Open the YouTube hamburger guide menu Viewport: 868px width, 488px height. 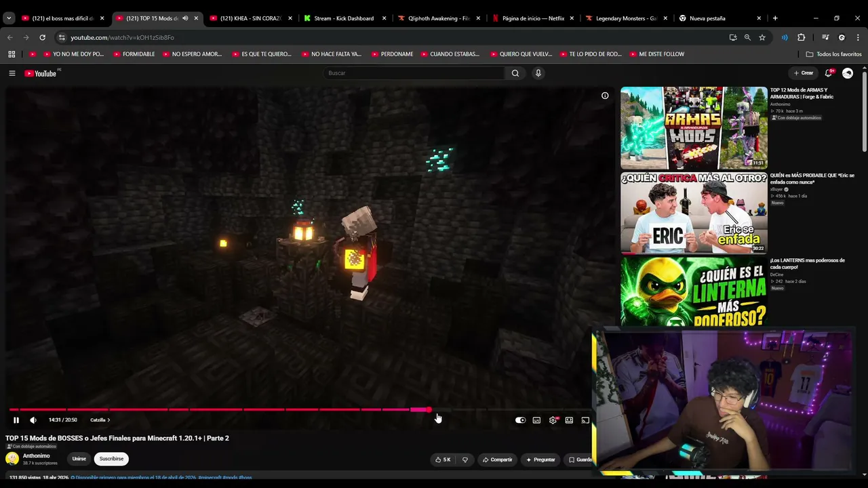tap(12, 73)
